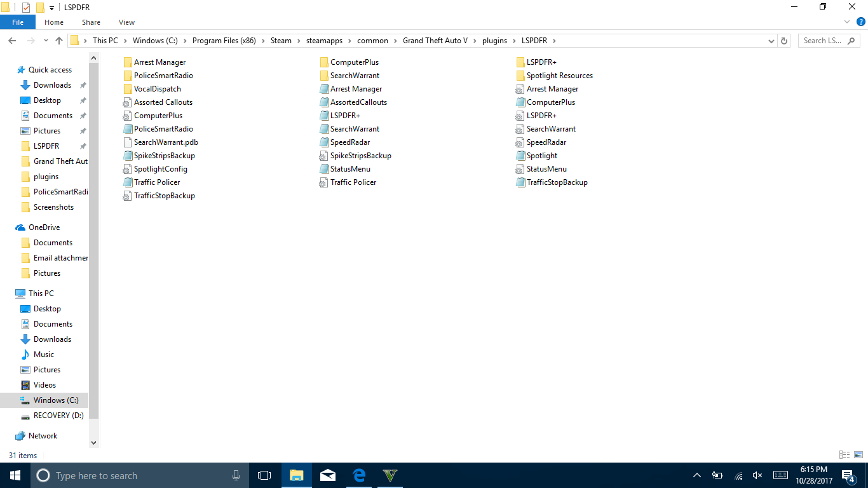Select the StatusMenu notepad-style file icon
The image size is (868, 488).
324,169
